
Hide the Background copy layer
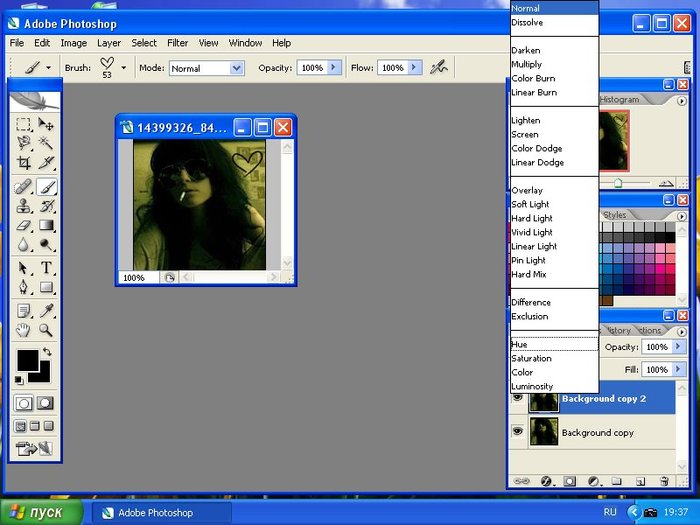[x=518, y=432]
